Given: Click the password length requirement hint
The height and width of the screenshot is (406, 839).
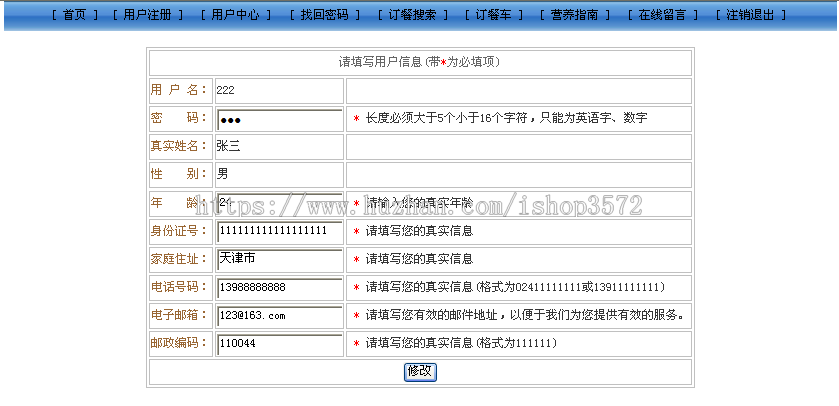Looking at the screenshot, I should point(506,118).
